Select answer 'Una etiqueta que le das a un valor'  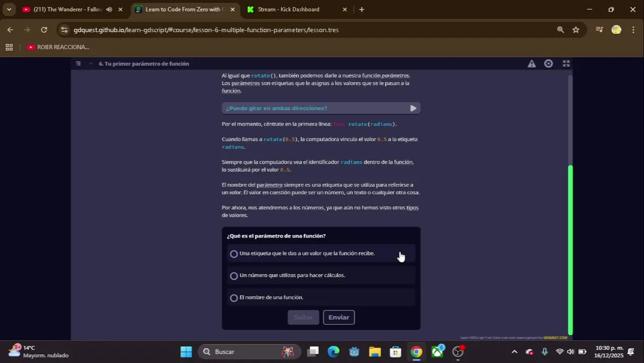(321, 254)
